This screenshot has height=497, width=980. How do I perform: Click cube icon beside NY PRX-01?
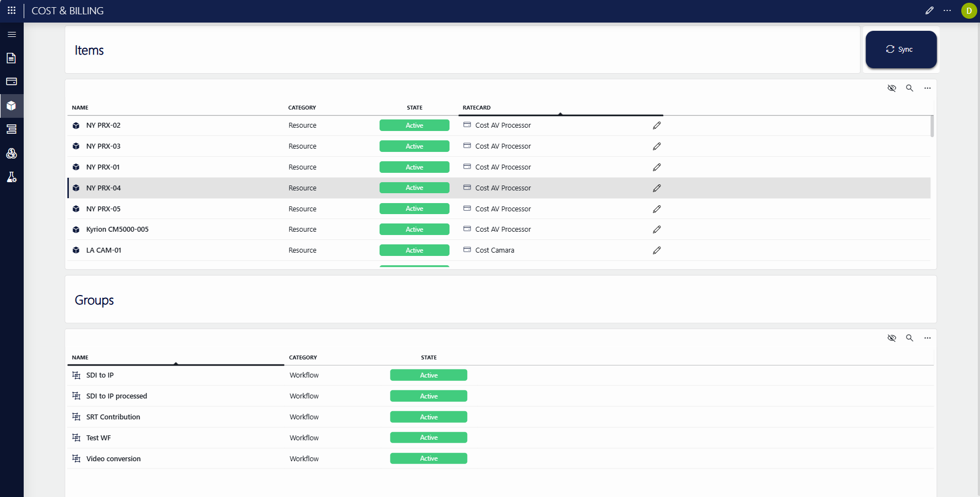tap(76, 167)
